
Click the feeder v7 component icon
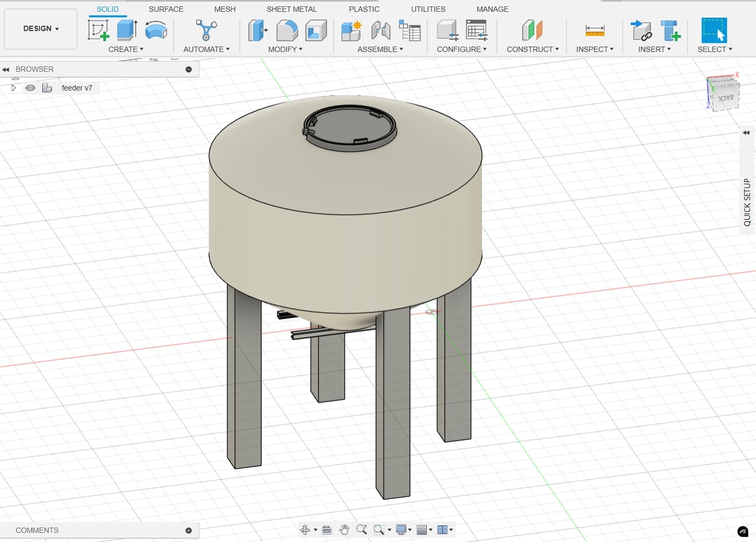tap(47, 88)
